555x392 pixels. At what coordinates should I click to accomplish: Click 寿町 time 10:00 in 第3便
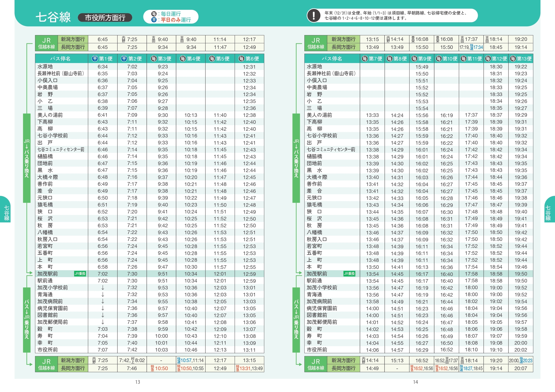162,336
